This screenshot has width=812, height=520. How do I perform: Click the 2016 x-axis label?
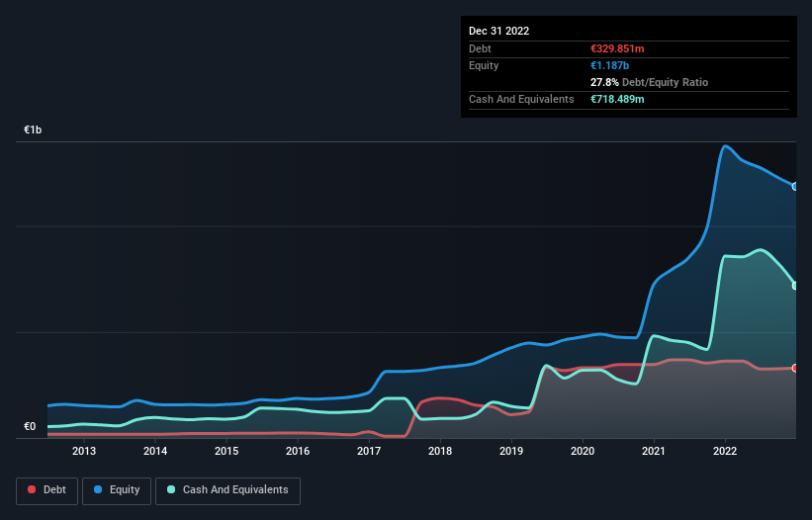(298, 451)
